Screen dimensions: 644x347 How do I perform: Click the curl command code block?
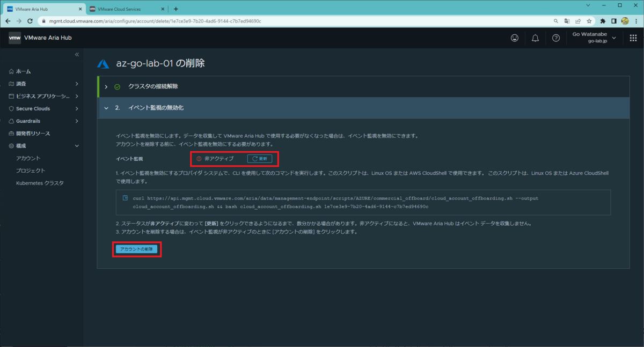[363, 202]
